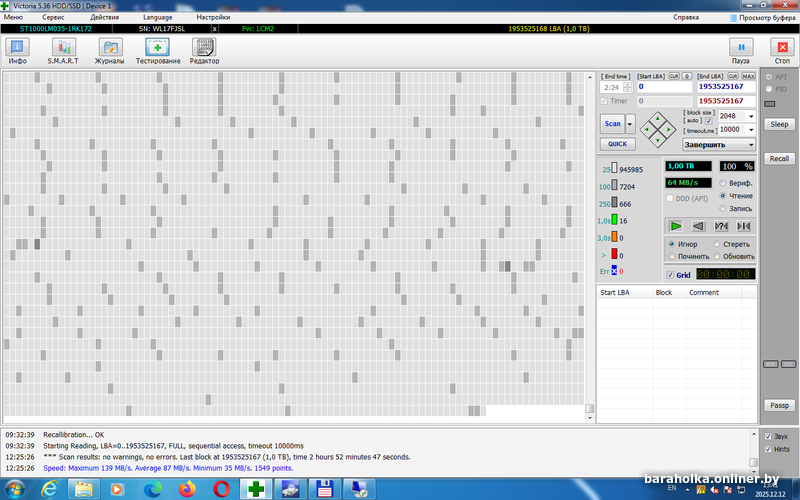
Task: Click the floppy disk taskbar icon
Action: (x=324, y=489)
